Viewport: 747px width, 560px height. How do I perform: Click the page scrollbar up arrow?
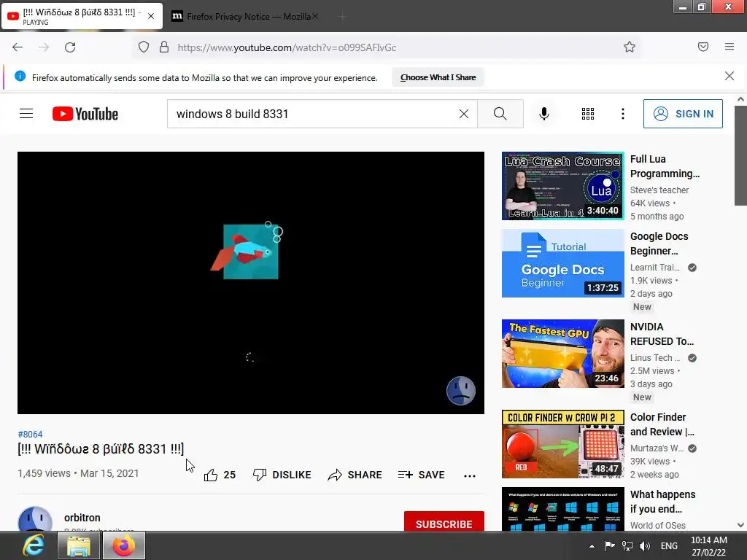tap(740, 99)
